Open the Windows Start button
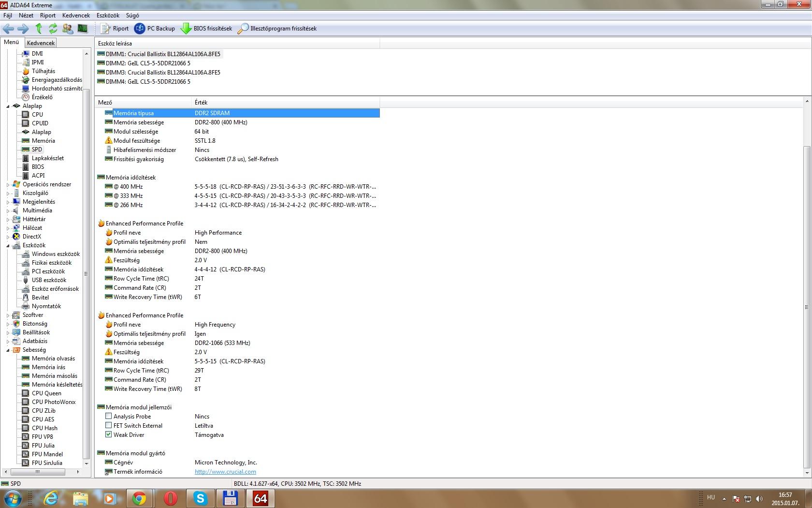 [12, 498]
